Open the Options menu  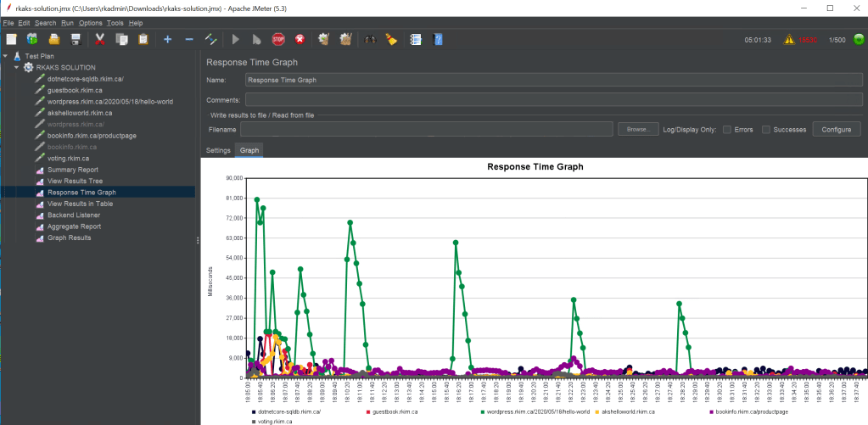91,22
